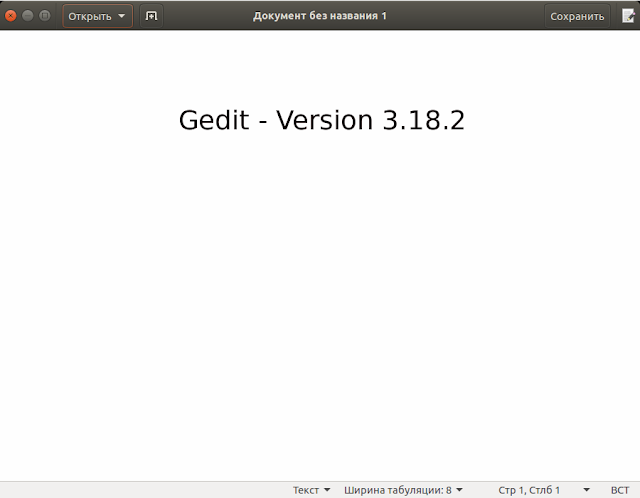
Task: Open the Текст syntax highlighting dropdown
Action: [x=311, y=490]
